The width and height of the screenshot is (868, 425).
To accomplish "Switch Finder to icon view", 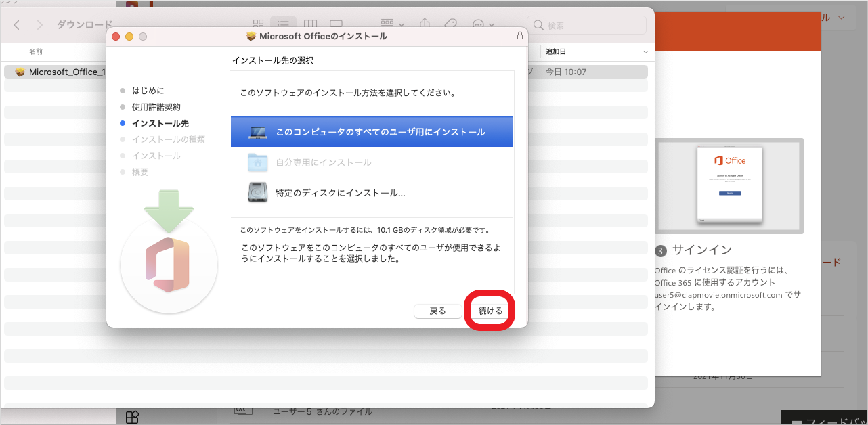I will coord(258,25).
